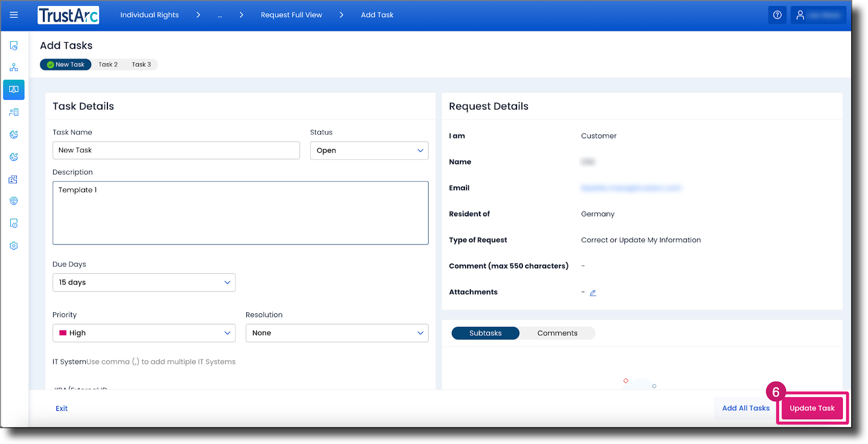Switch to the Task 2 tab
The width and height of the screenshot is (868, 444).
pos(108,65)
